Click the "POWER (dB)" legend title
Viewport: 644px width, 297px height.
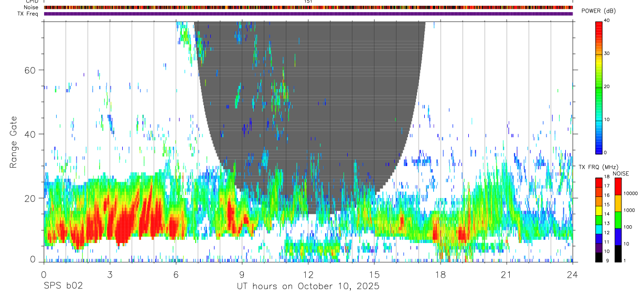(x=599, y=11)
